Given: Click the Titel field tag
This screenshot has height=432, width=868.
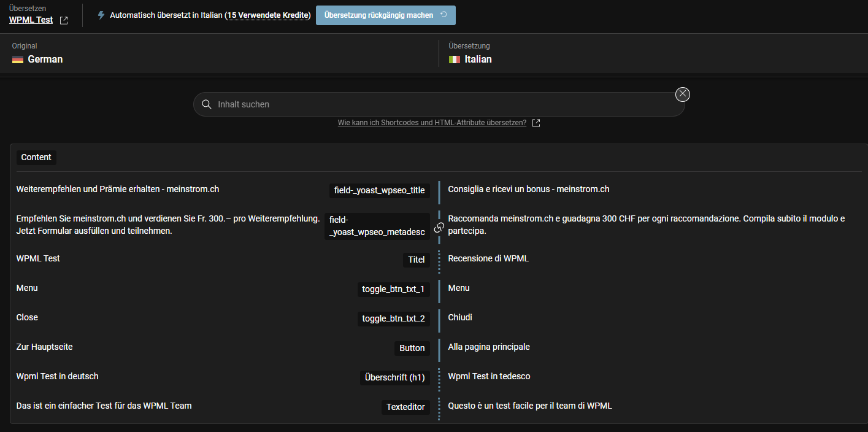Looking at the screenshot, I should (417, 260).
